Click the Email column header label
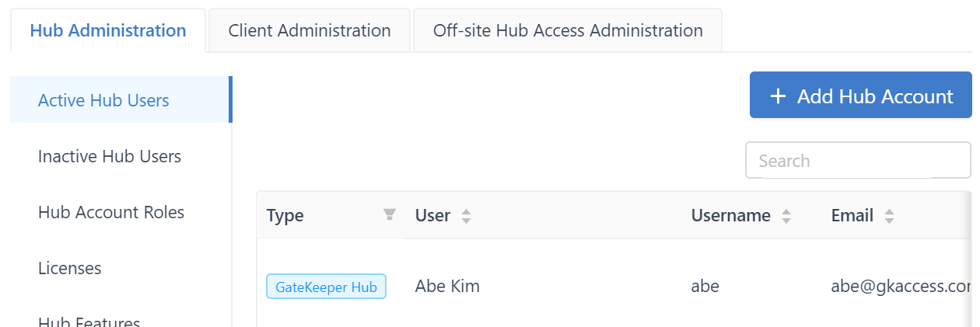 [852, 216]
